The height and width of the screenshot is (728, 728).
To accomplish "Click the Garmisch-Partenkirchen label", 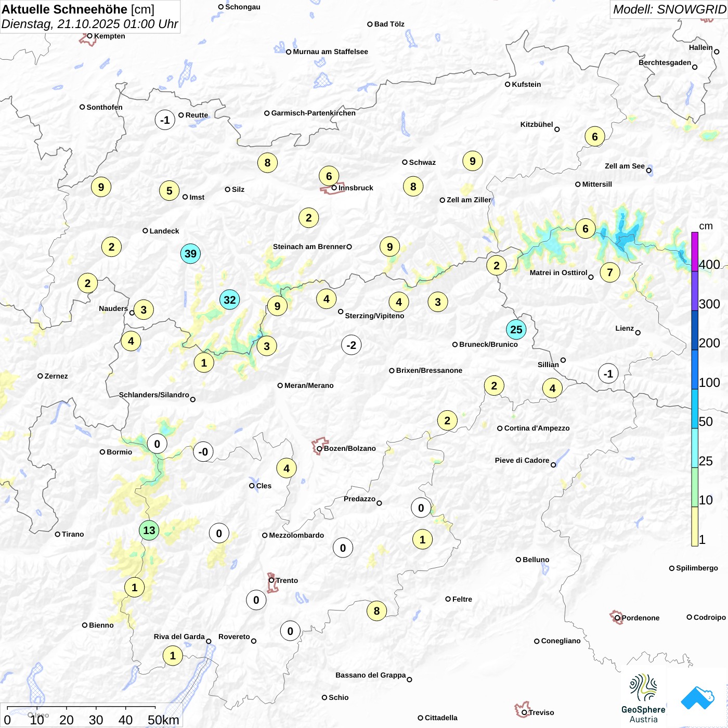I will pyautogui.click(x=314, y=113).
